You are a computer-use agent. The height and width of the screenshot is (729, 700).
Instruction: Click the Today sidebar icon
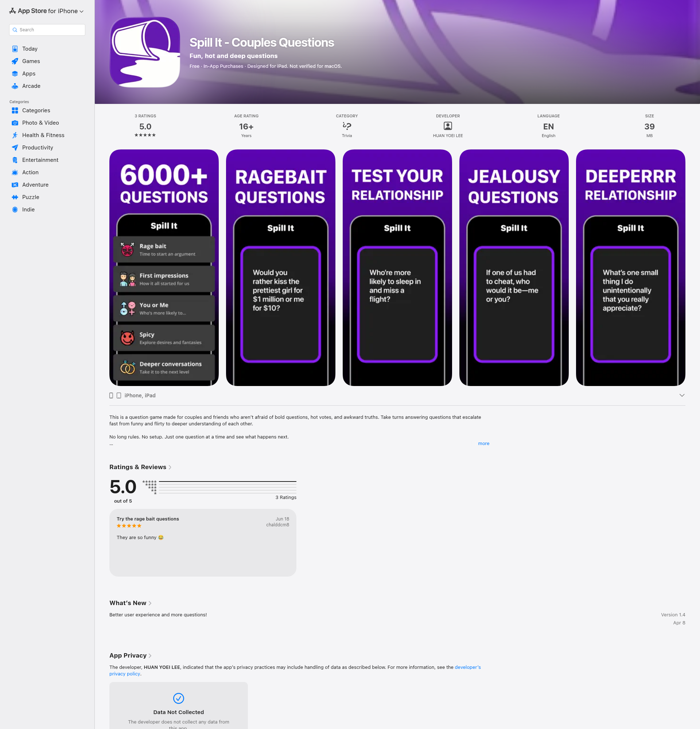(15, 49)
